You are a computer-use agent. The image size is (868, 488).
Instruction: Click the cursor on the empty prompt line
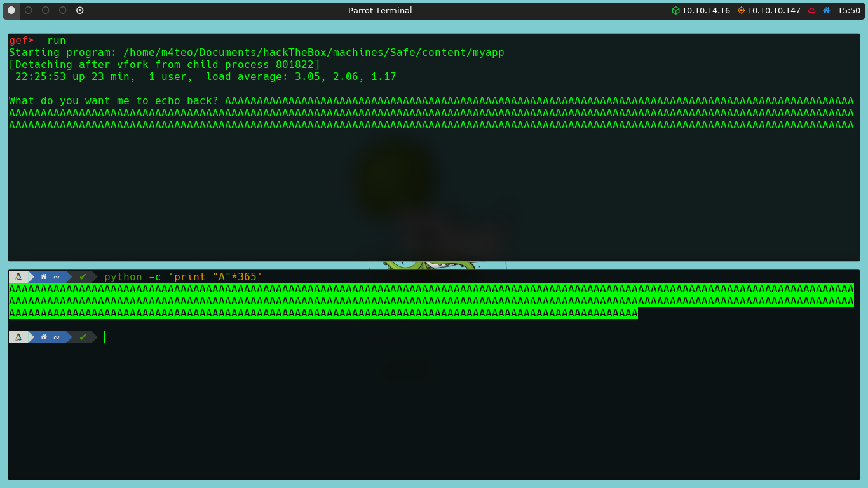point(105,337)
